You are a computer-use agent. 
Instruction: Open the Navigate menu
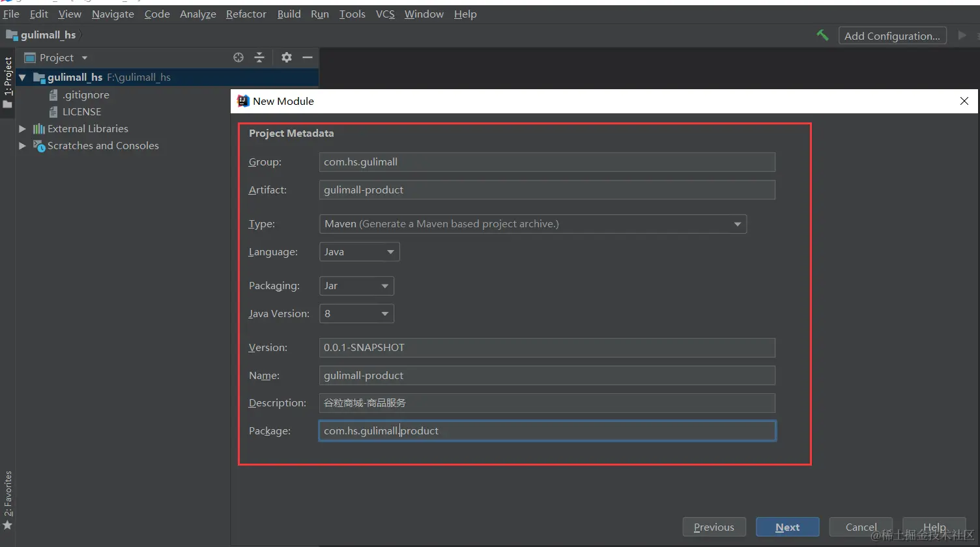[113, 14]
